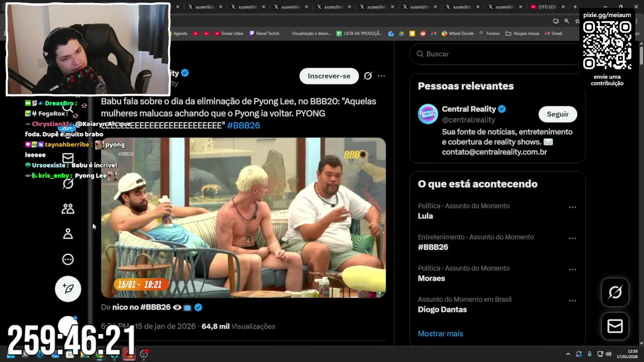This screenshot has width=644, height=362.
Task: Open the Roupas massa bookmark folder
Action: pos(522,34)
